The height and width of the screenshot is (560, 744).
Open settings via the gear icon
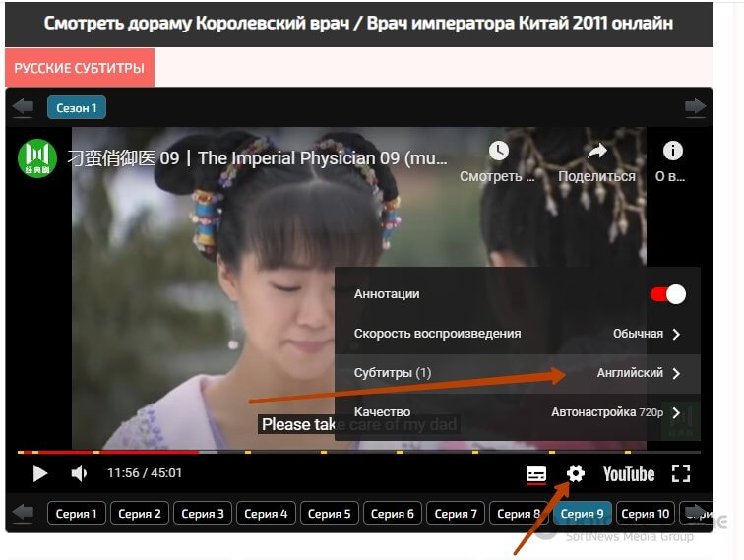click(576, 473)
